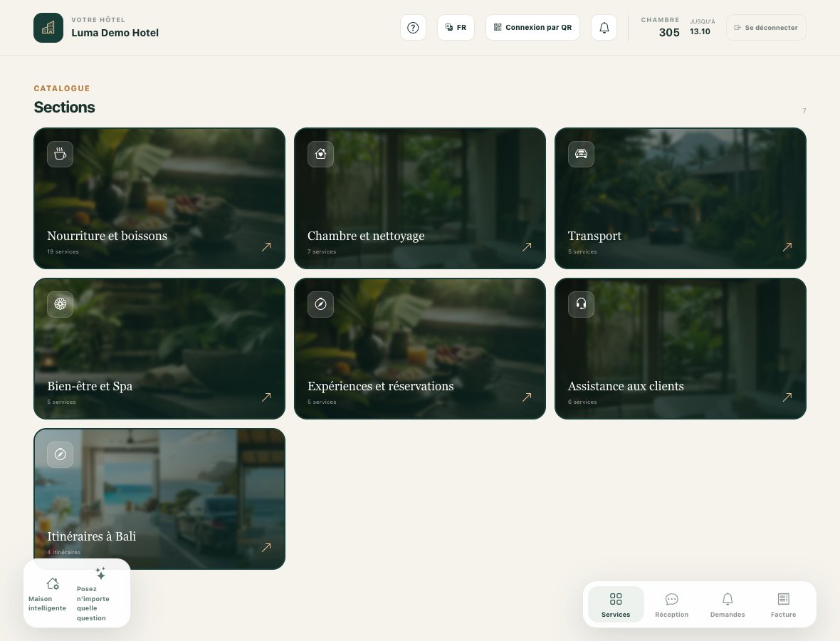This screenshot has height=641, width=840.
Task: Open the FR language selector
Action: [x=456, y=27]
